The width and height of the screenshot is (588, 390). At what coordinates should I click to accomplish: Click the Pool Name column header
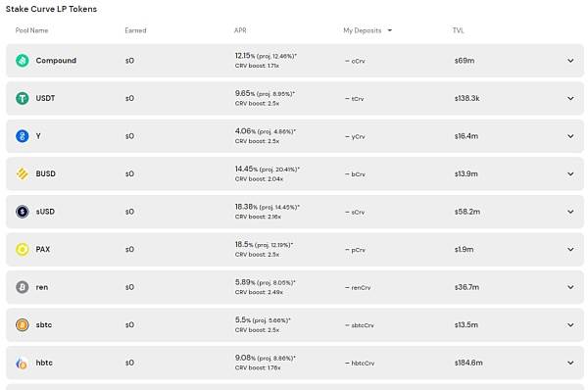tap(32, 30)
